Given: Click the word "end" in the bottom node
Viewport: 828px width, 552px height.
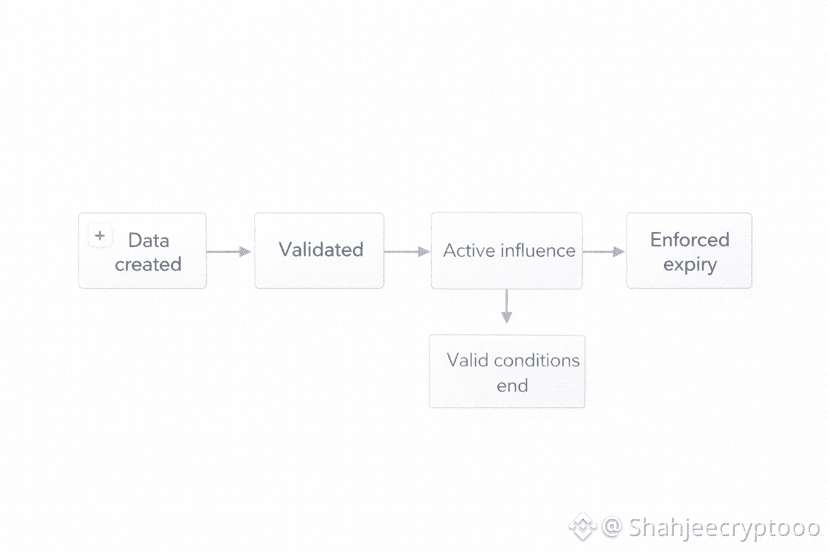Looking at the screenshot, I should point(512,386).
